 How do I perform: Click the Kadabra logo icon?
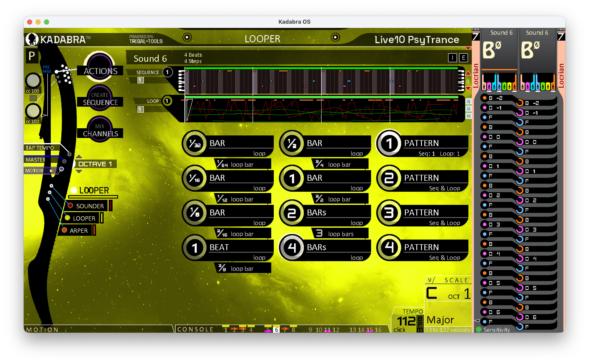coord(32,39)
